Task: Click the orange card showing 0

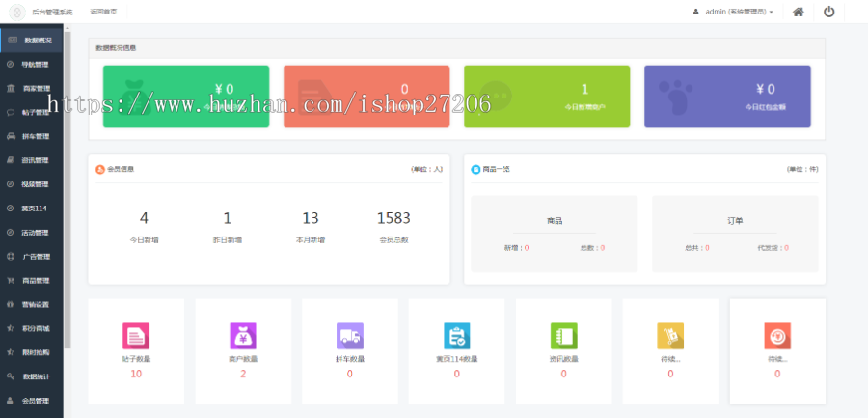Action: 366,97
